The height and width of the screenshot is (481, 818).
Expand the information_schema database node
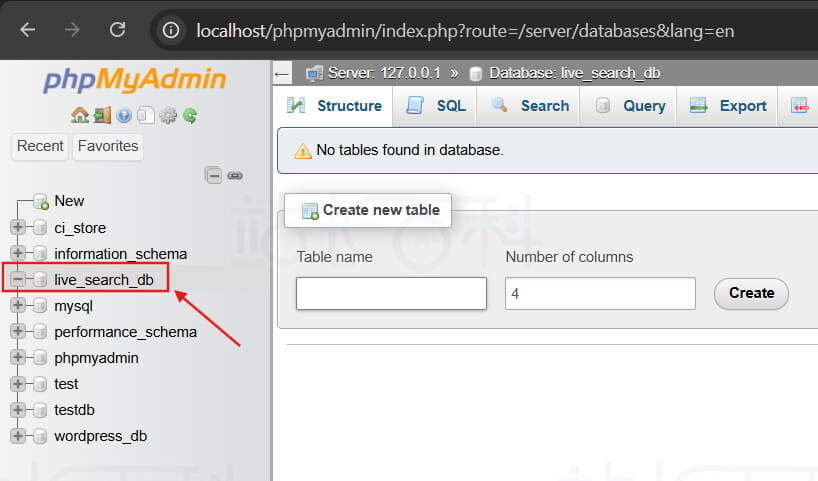click(x=18, y=253)
